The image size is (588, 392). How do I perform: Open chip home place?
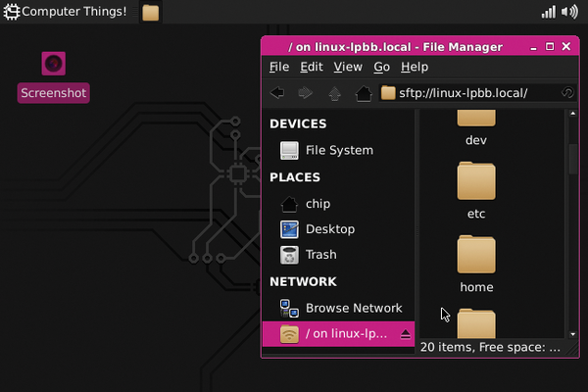click(x=338, y=204)
